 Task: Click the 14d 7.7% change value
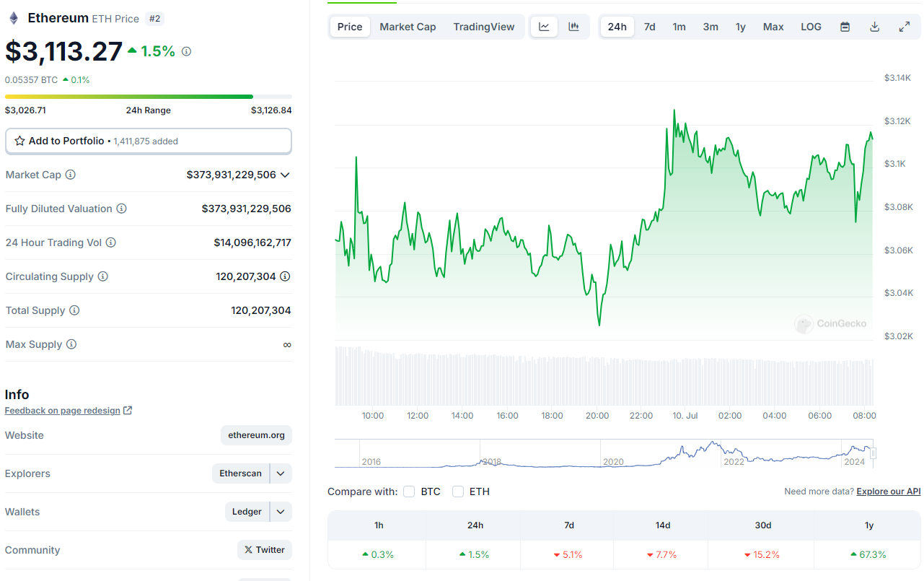tap(662, 555)
